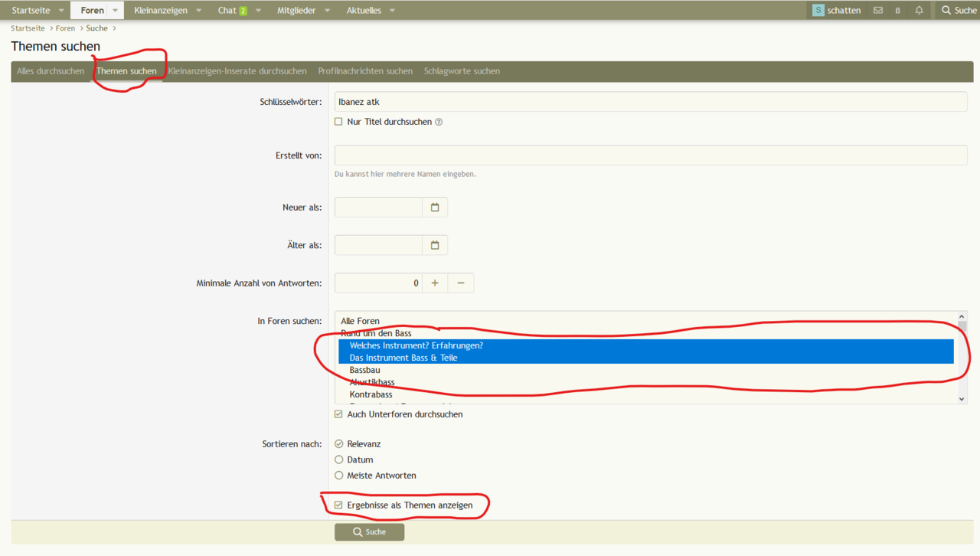Open the calendar picker for Älter als

click(x=435, y=245)
